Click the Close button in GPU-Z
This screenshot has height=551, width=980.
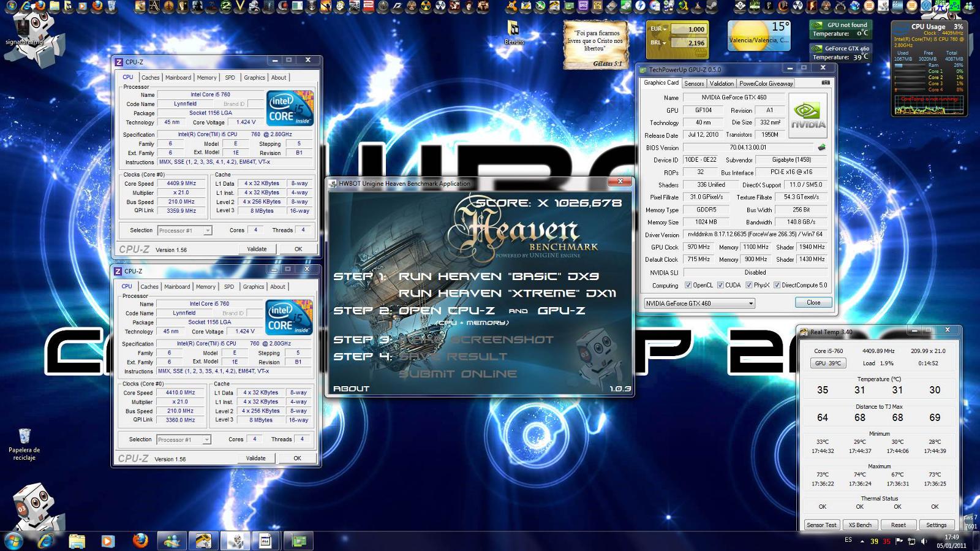pyautogui.click(x=813, y=302)
